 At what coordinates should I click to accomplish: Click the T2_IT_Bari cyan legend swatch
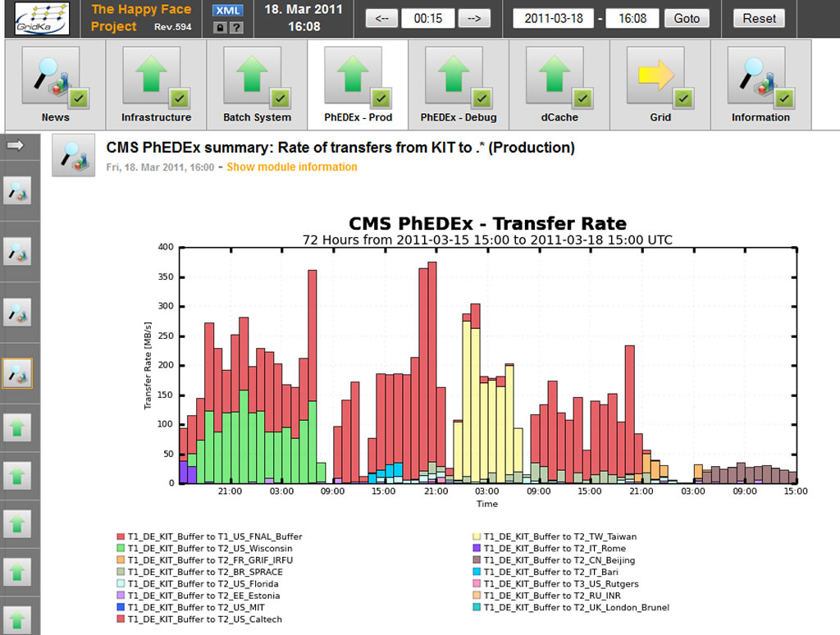pyautogui.click(x=477, y=572)
